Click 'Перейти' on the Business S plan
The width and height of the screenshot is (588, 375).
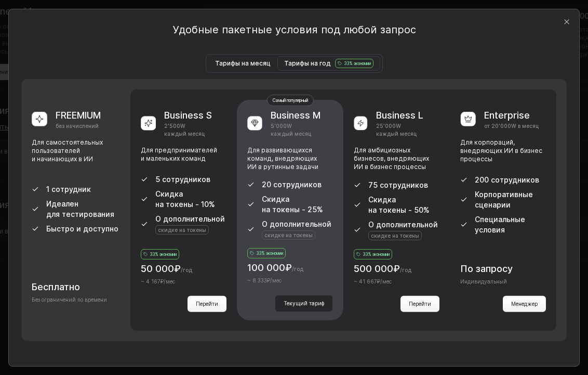tap(207, 304)
